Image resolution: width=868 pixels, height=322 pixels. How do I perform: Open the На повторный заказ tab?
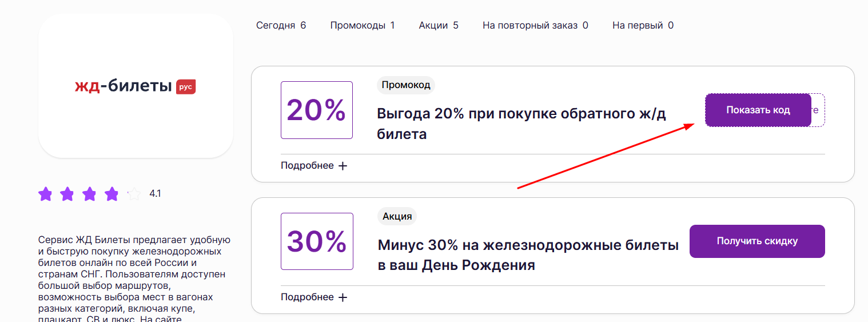tap(535, 25)
